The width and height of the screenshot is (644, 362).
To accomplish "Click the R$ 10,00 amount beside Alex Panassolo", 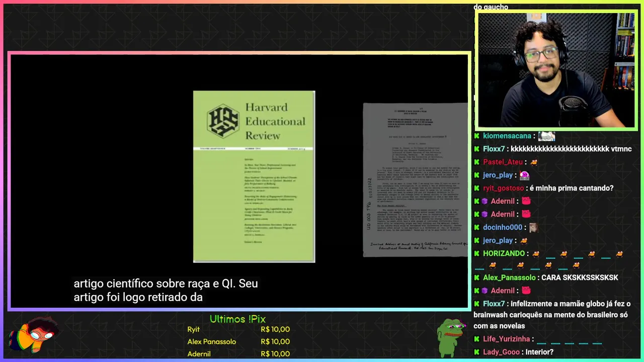I will pos(275,341).
